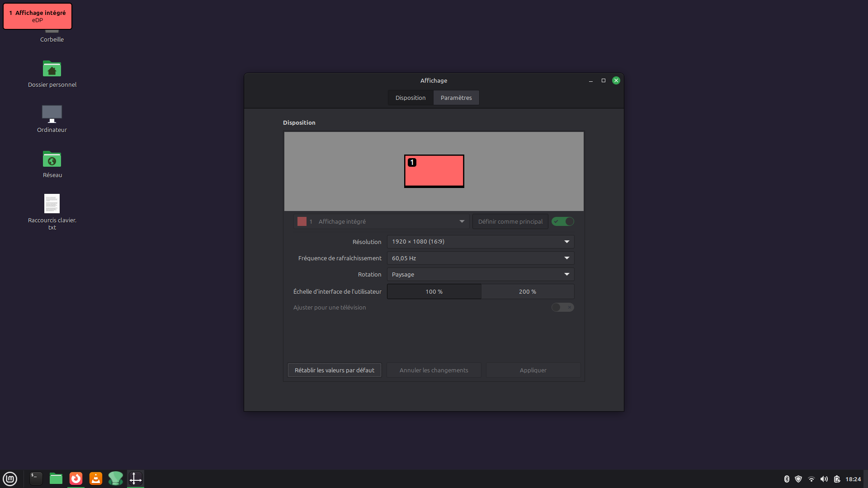Image resolution: width=868 pixels, height=488 pixels.
Task: Switch to the Paramètres tab
Action: [456, 98]
